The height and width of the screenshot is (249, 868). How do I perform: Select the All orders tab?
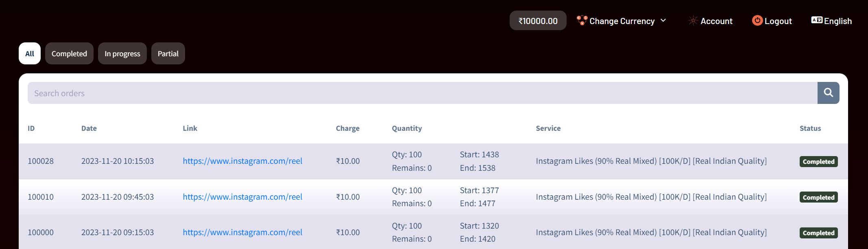tap(30, 53)
